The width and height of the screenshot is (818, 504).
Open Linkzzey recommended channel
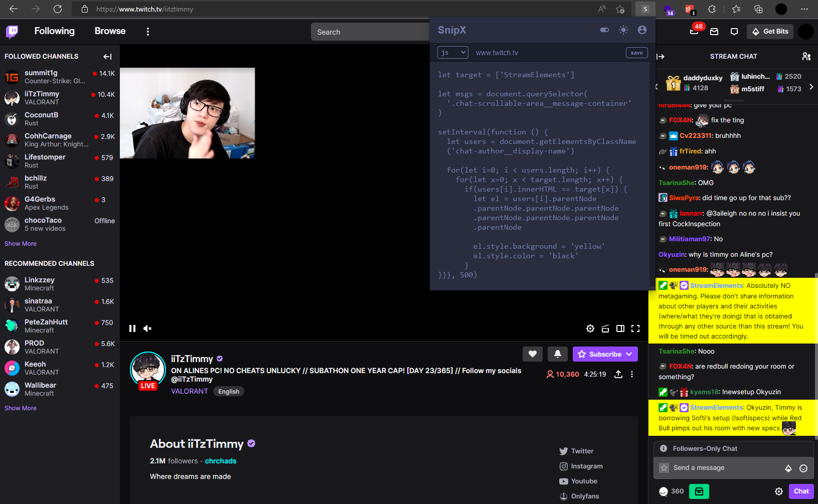click(60, 284)
